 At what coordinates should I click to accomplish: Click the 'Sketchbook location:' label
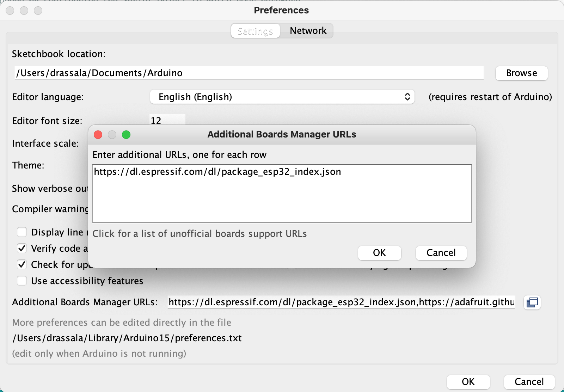[59, 54]
